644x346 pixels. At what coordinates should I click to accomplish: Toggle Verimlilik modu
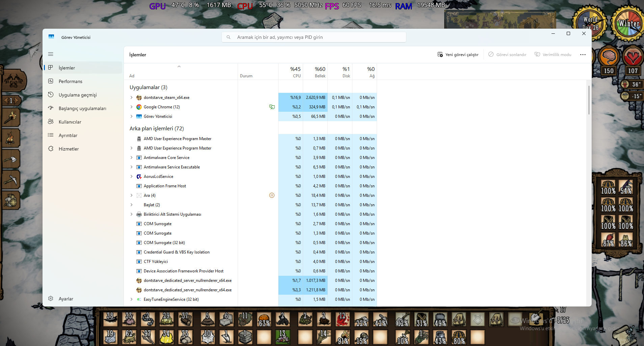[553, 55]
